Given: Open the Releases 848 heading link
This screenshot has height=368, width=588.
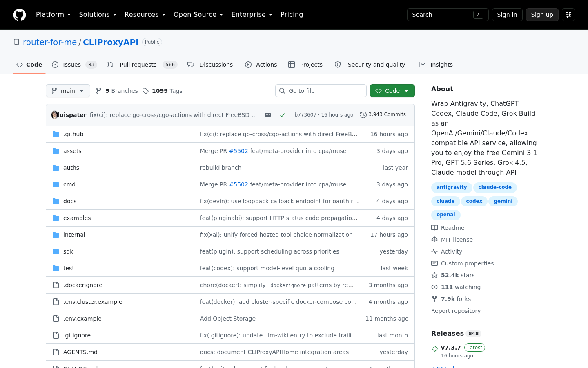Looking at the screenshot, I should (456, 333).
